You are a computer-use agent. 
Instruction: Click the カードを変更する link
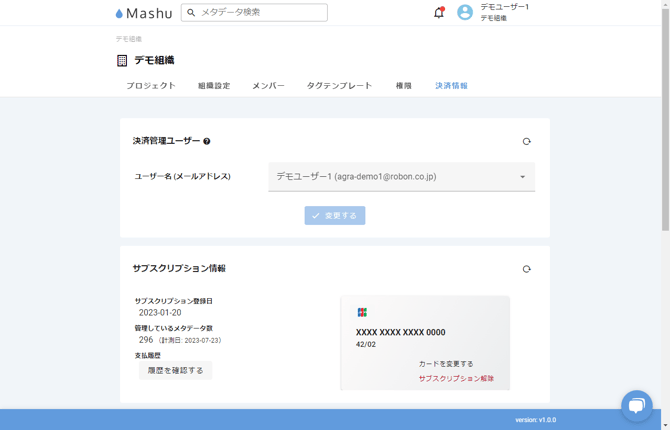pos(446,364)
